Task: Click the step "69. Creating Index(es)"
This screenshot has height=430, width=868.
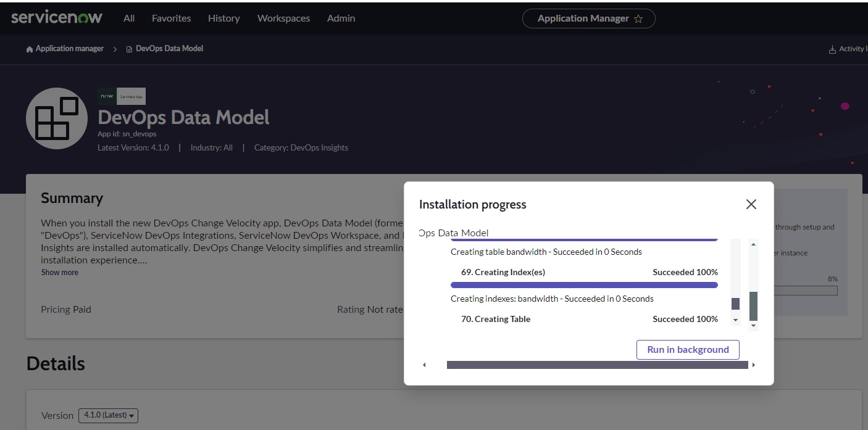Action: pos(503,272)
